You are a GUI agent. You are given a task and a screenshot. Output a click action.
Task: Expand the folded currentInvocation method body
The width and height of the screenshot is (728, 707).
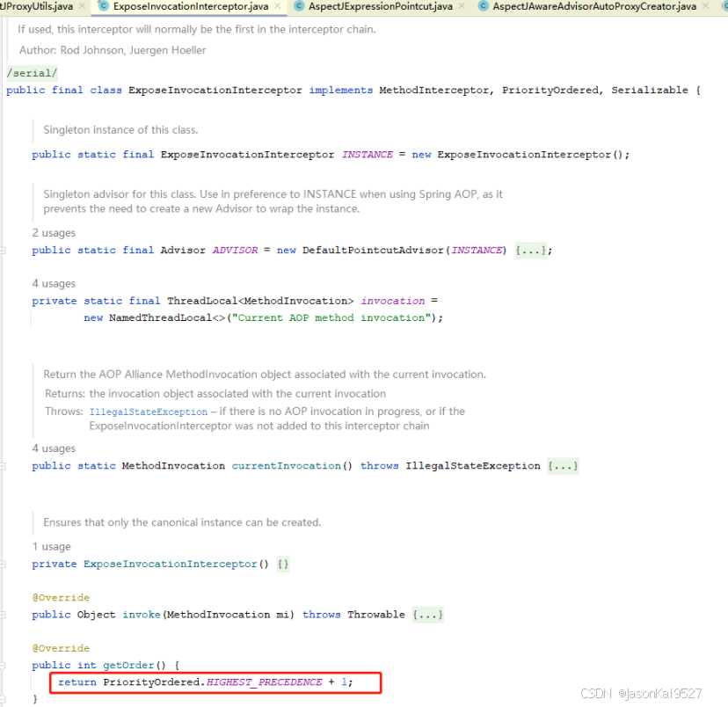coord(562,465)
